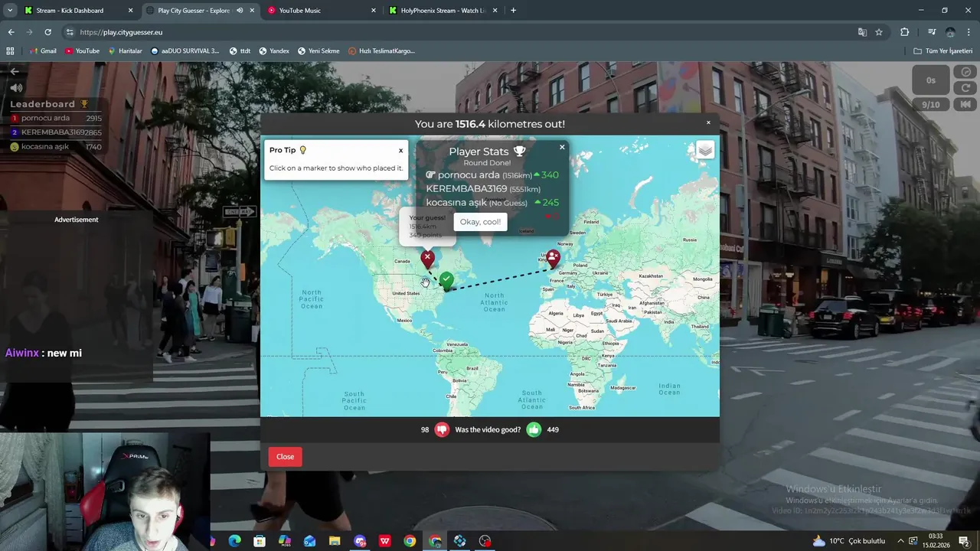This screenshot has height=551, width=980.
Task: Expand the Tüm Yer İşaretleri folder
Action: click(x=942, y=51)
